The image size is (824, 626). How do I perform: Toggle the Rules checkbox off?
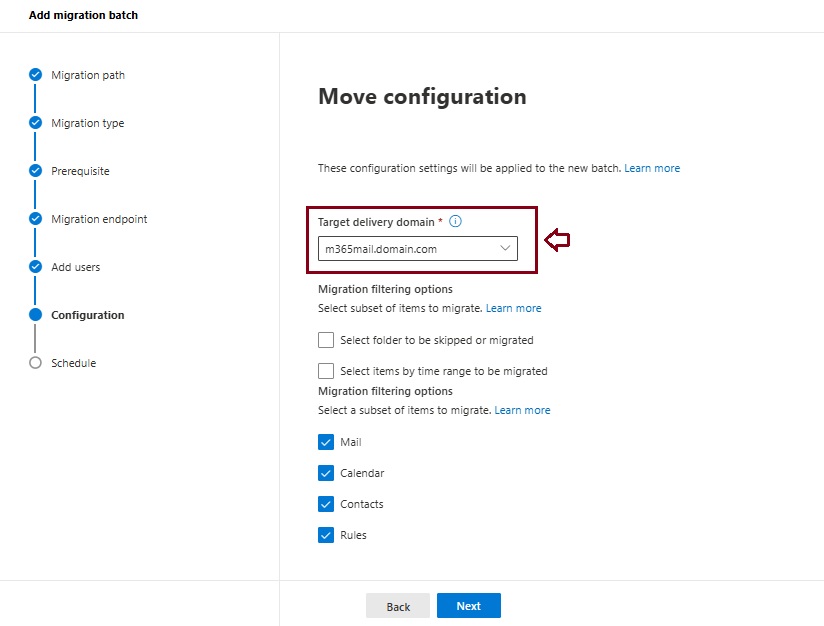point(326,535)
